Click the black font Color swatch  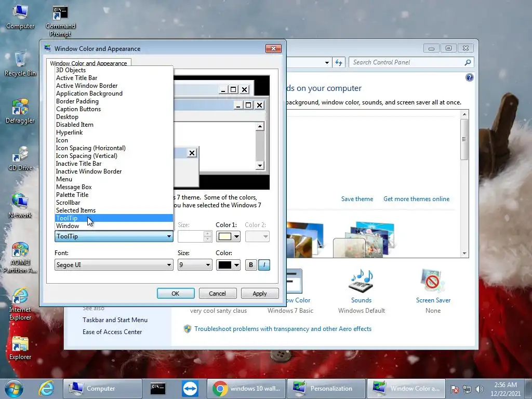pyautogui.click(x=224, y=265)
